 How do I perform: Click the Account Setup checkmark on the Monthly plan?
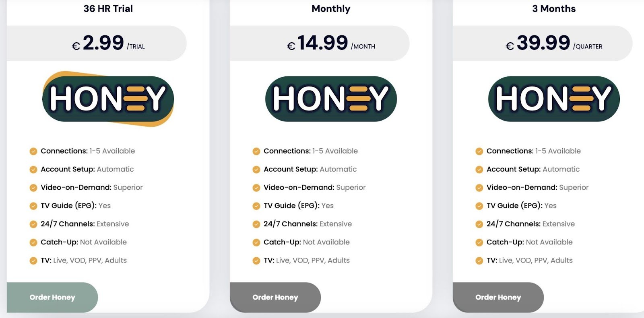255,170
